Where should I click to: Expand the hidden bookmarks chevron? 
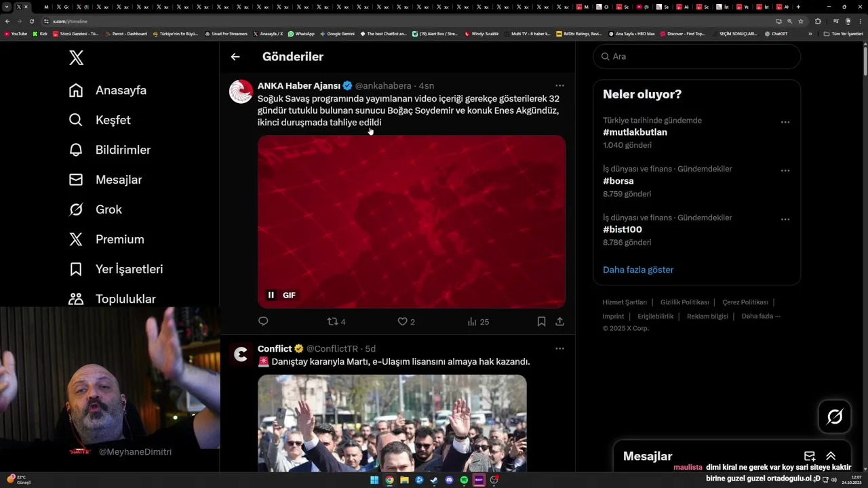810,33
